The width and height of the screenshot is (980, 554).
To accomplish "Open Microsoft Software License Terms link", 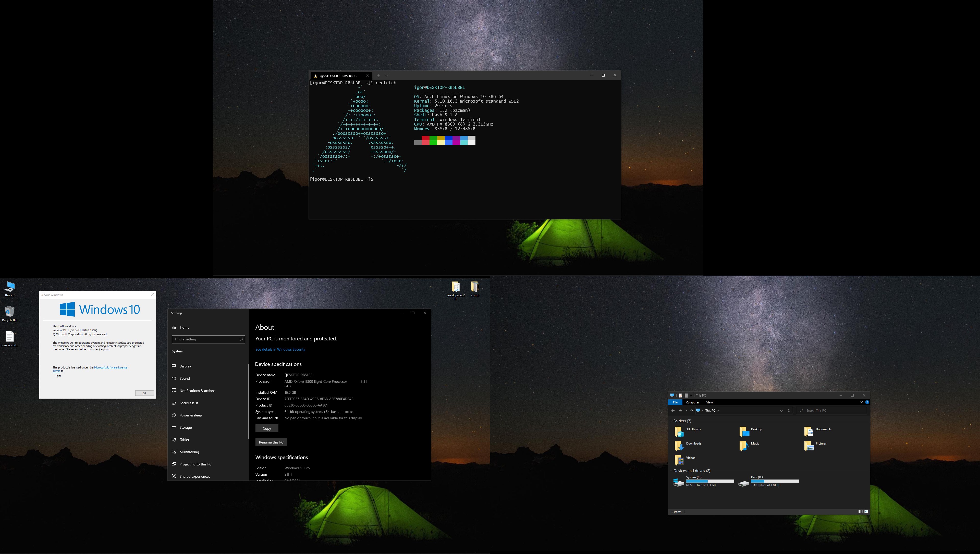I will [x=110, y=367].
